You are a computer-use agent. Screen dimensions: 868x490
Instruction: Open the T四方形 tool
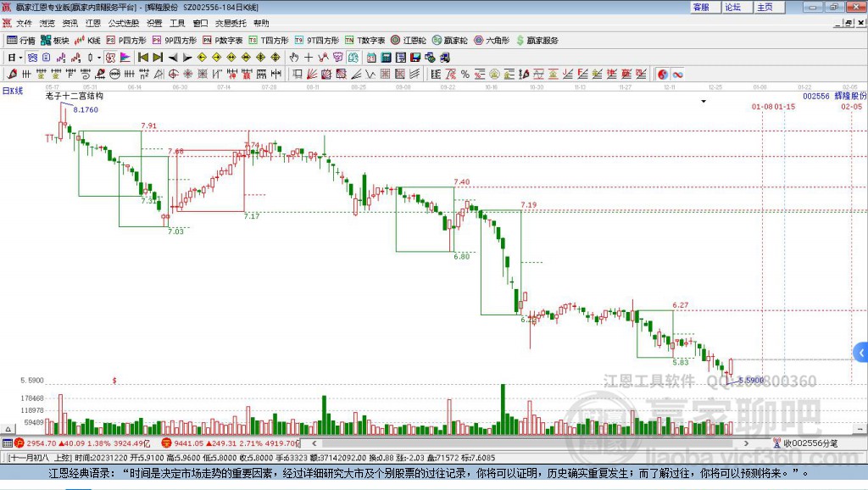269,41
